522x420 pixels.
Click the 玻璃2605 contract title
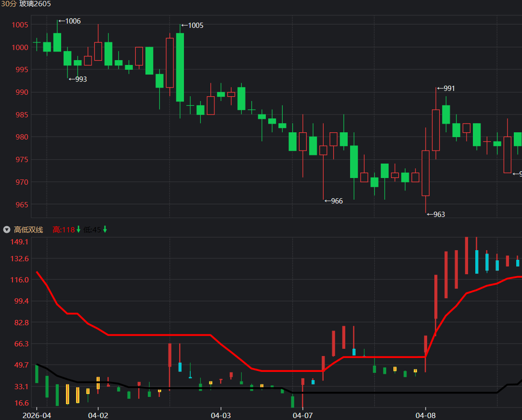click(35, 4)
